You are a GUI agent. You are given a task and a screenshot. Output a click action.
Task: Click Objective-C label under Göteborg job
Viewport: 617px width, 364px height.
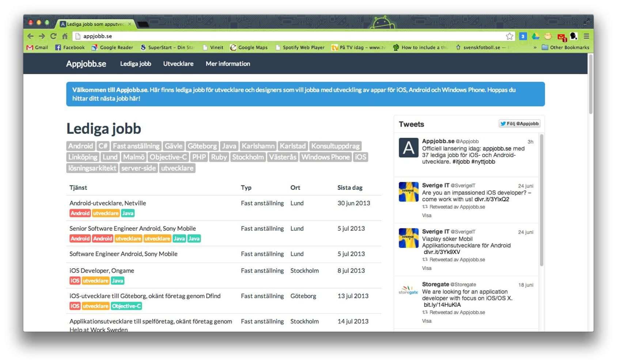click(126, 306)
